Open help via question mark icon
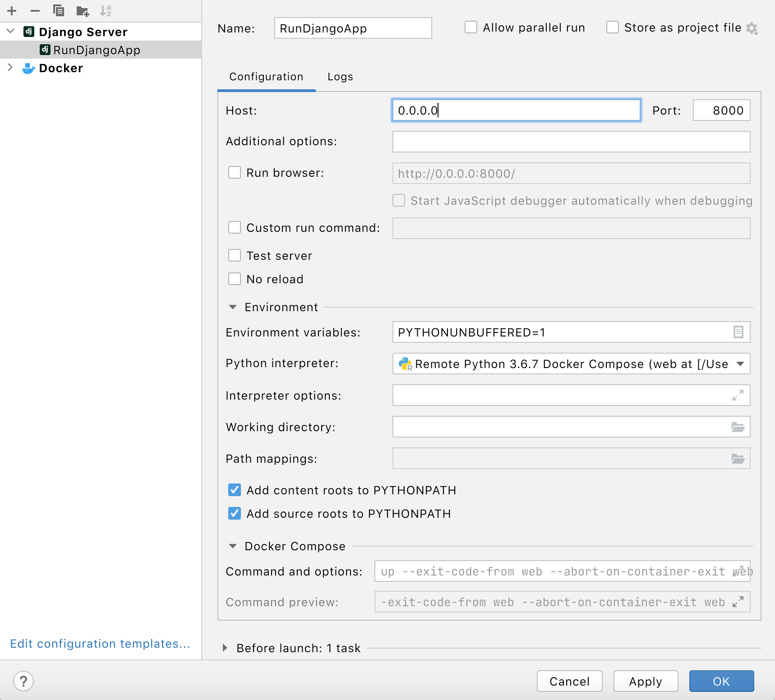775x700 pixels. tap(24, 681)
